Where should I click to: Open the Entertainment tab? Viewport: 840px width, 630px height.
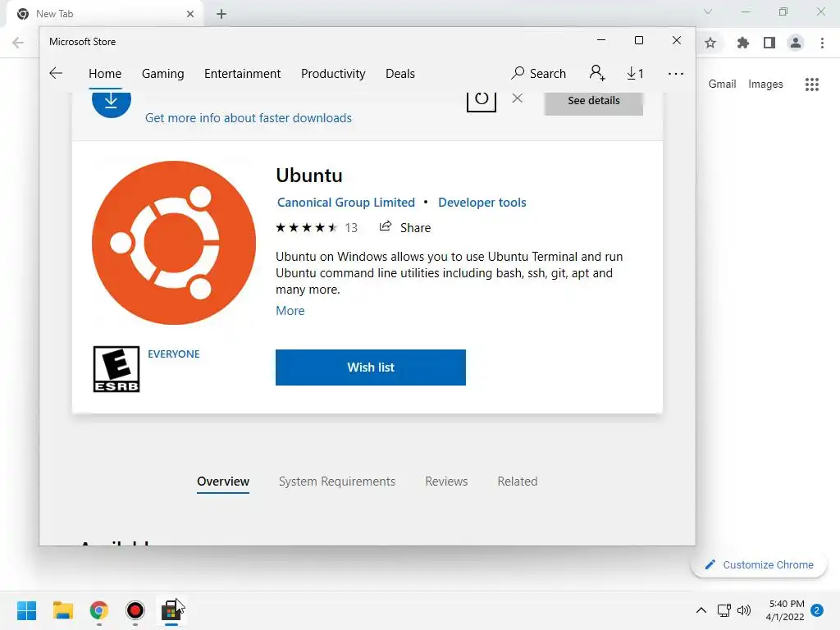242,73
